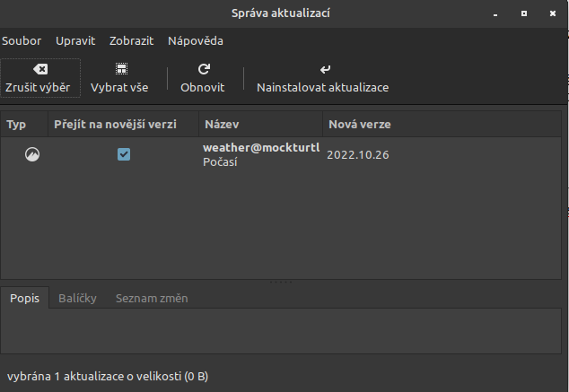This screenshot has width=569, height=392.
Task: Open the Nápověda menu
Action: pyautogui.click(x=196, y=40)
